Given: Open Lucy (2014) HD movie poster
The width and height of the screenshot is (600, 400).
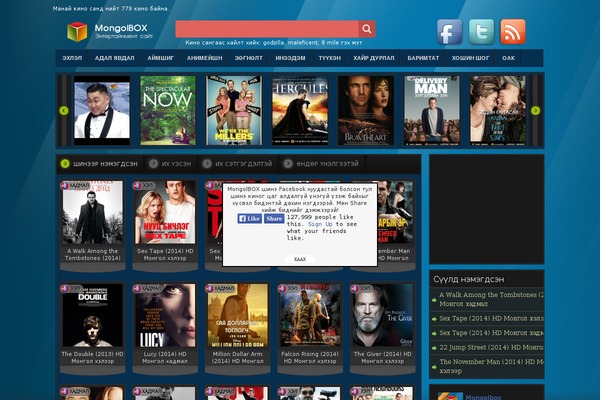Looking at the screenshot, I should click(165, 315).
